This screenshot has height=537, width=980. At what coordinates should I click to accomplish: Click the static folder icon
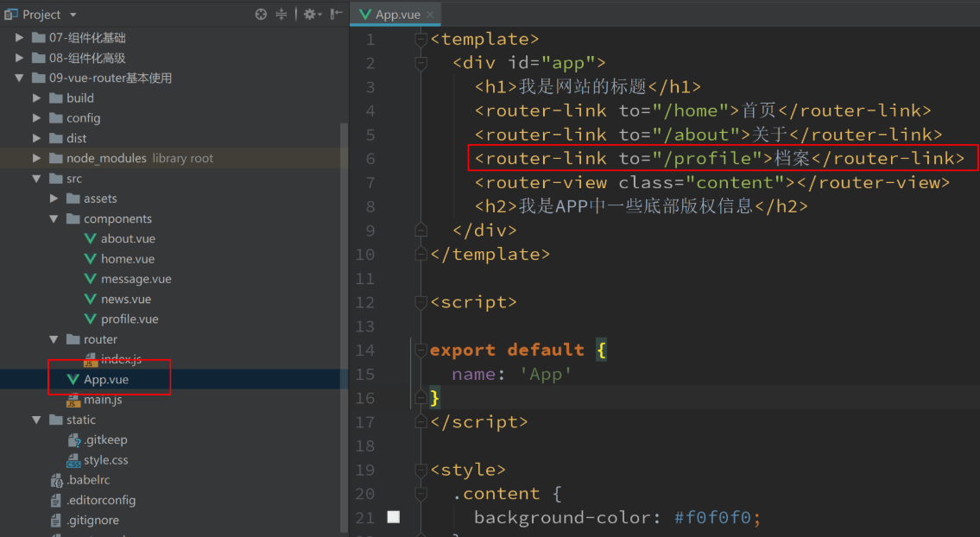pyautogui.click(x=55, y=420)
